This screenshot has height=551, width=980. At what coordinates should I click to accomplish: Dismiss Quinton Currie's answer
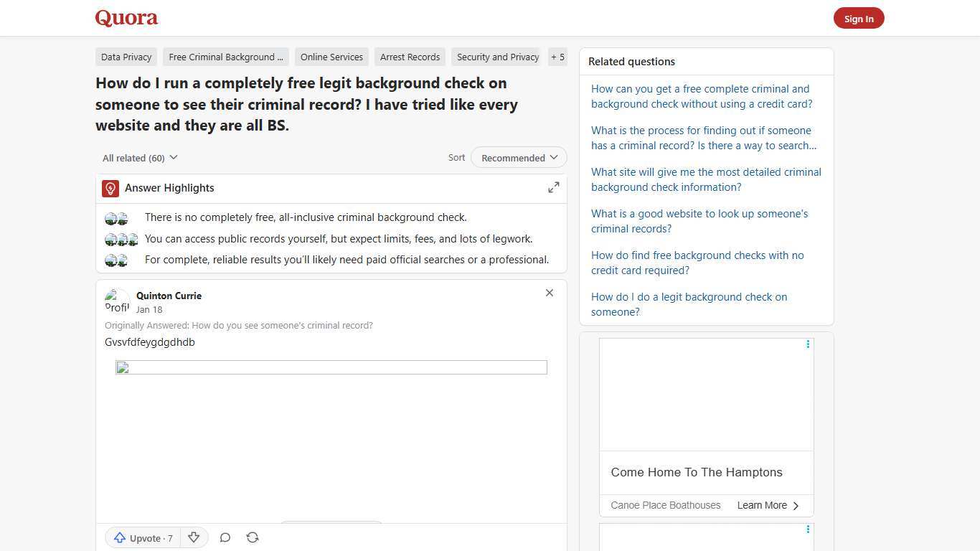point(549,293)
